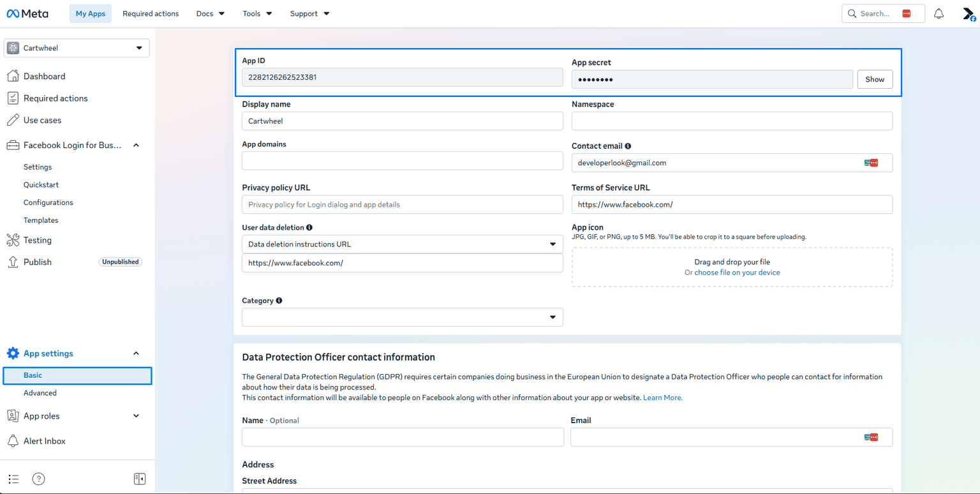980x494 pixels.
Task: Click the Testing tools icon
Action: point(13,240)
